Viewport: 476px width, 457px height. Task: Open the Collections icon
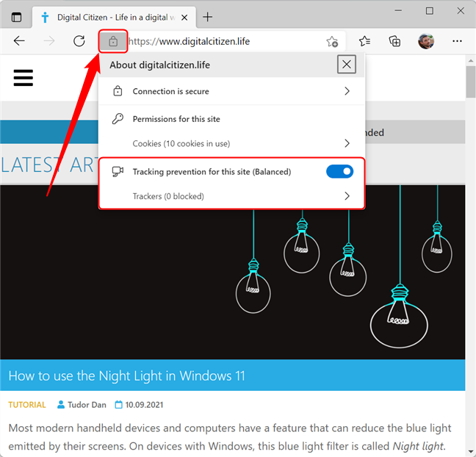click(394, 41)
